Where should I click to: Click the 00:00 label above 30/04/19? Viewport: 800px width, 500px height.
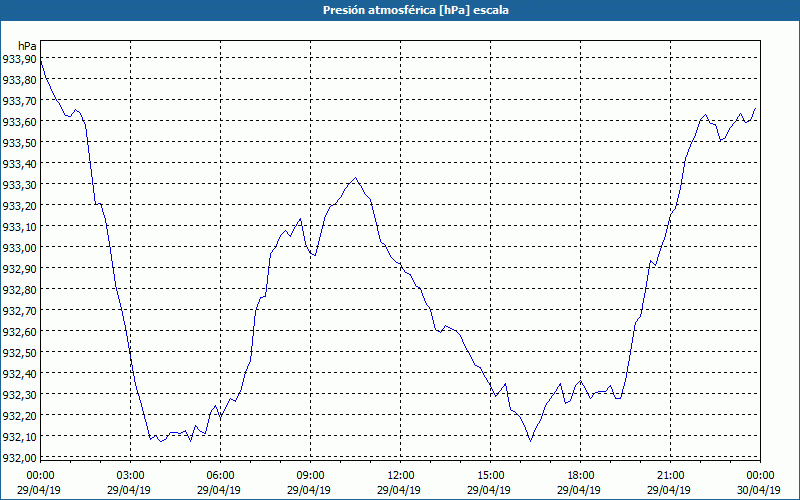coord(761,476)
